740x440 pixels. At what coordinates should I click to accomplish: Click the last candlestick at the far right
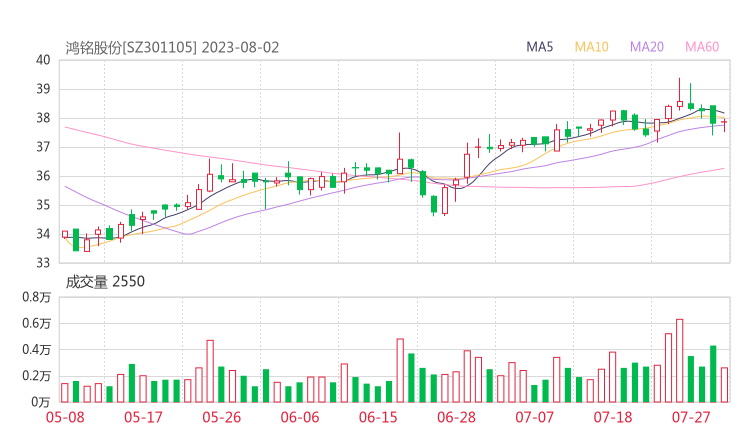724,124
